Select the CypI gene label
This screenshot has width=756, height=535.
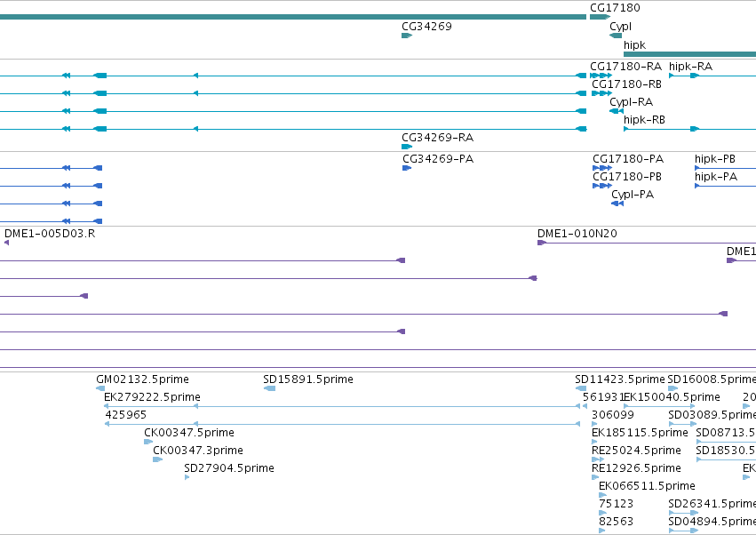pyautogui.click(x=620, y=27)
